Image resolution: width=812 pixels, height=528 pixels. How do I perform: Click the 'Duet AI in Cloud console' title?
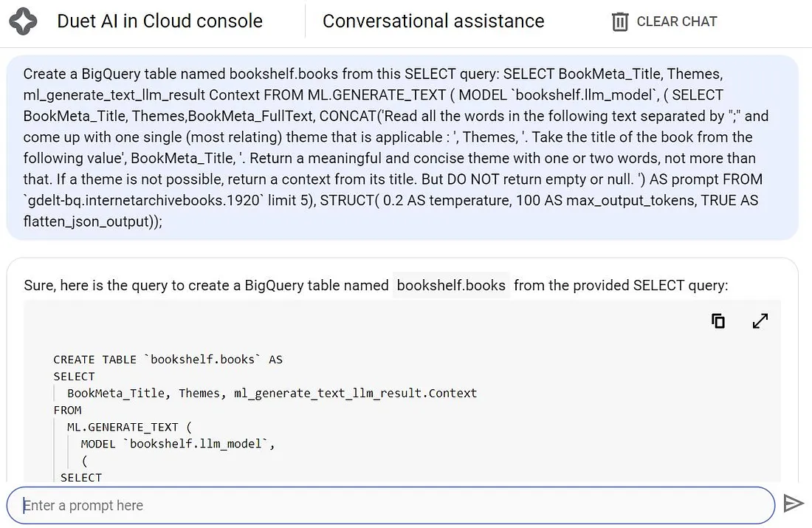pyautogui.click(x=159, y=21)
